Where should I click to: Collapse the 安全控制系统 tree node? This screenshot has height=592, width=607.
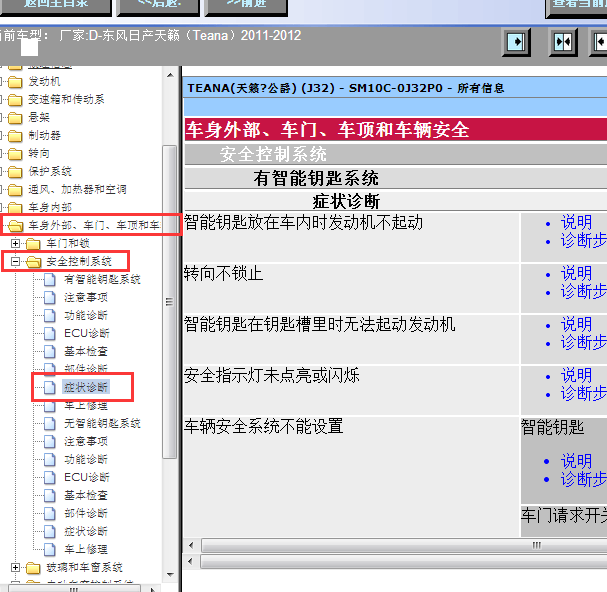tap(15, 261)
